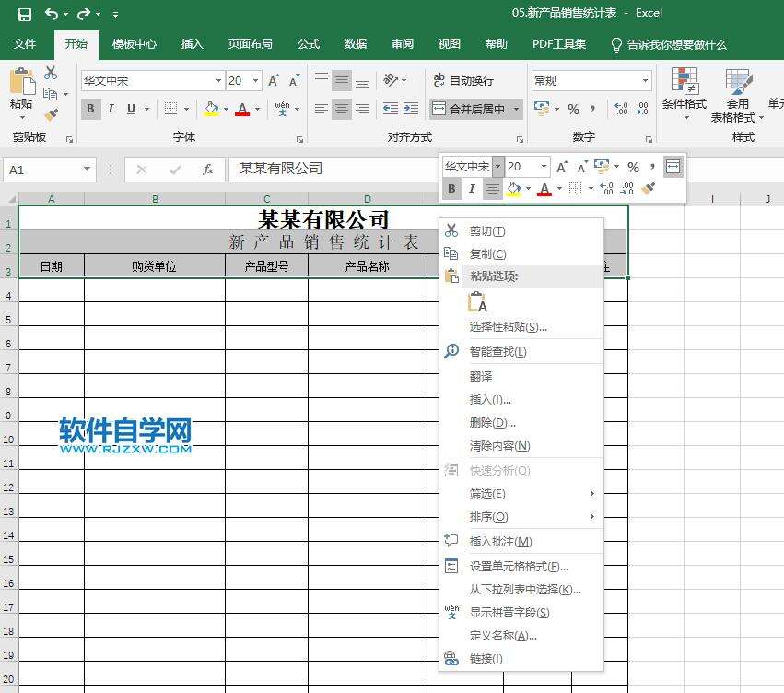Screen dimensions: 784x693
Task: Expand the Name Box dropdown arrow
Action: tap(87, 169)
